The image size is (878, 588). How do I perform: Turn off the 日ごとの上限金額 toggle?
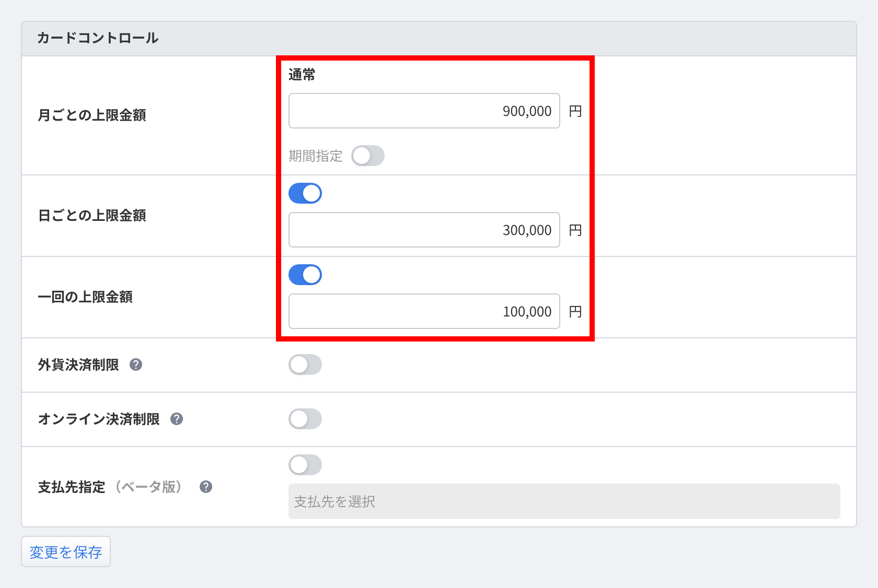click(x=305, y=193)
